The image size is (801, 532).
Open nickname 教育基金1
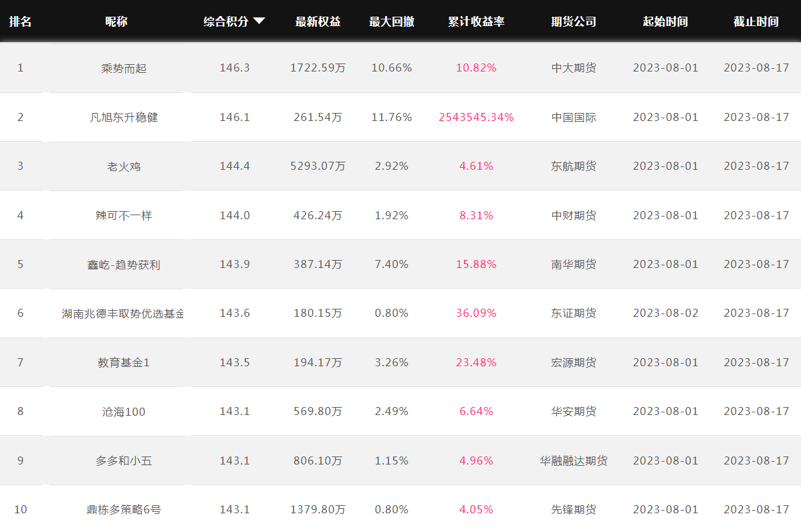[124, 362]
